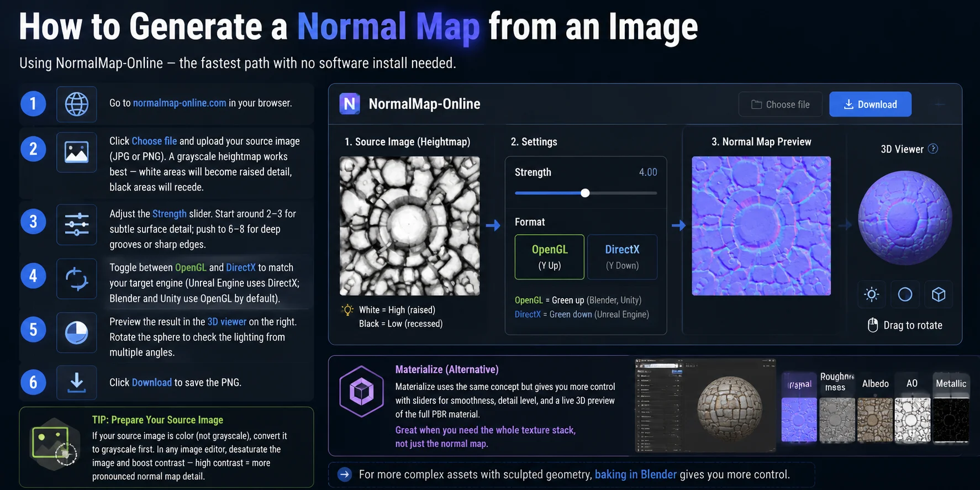The width and height of the screenshot is (980, 490).
Task: Click the roughness gray texture swatch
Action: (x=837, y=420)
